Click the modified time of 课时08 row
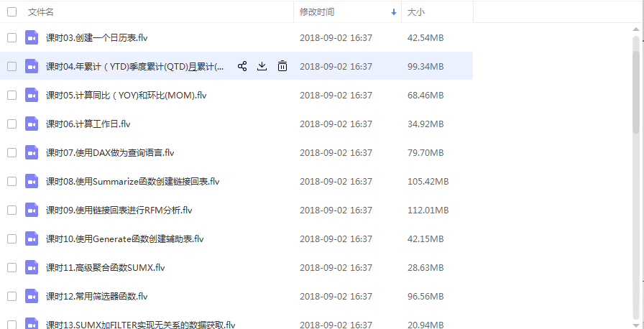Screen dimensions: 644x329 336,181
